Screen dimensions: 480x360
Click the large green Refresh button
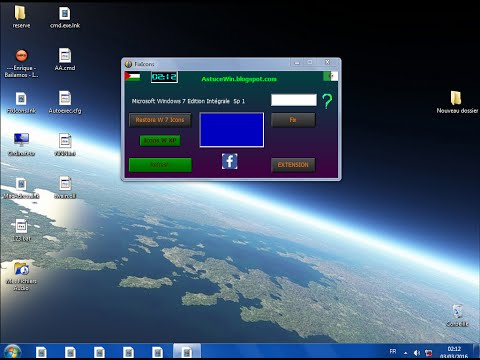click(160, 165)
